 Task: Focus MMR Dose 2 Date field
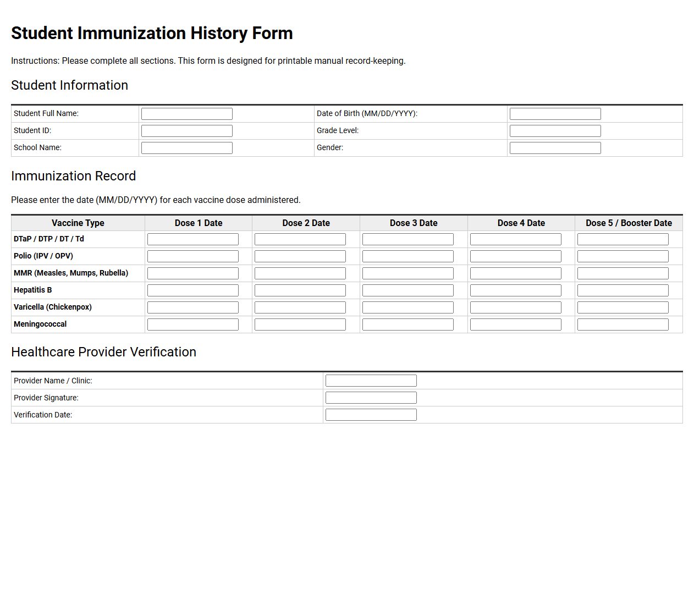(300, 273)
